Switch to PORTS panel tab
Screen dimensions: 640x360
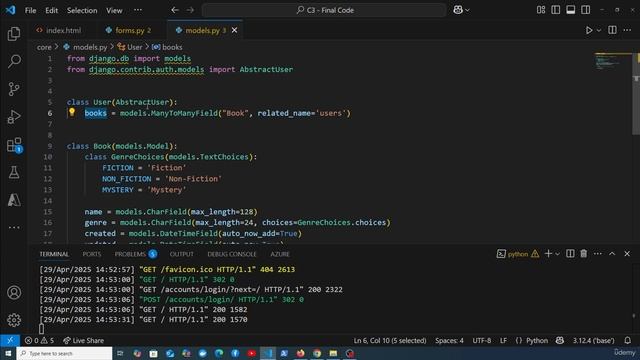click(x=92, y=254)
